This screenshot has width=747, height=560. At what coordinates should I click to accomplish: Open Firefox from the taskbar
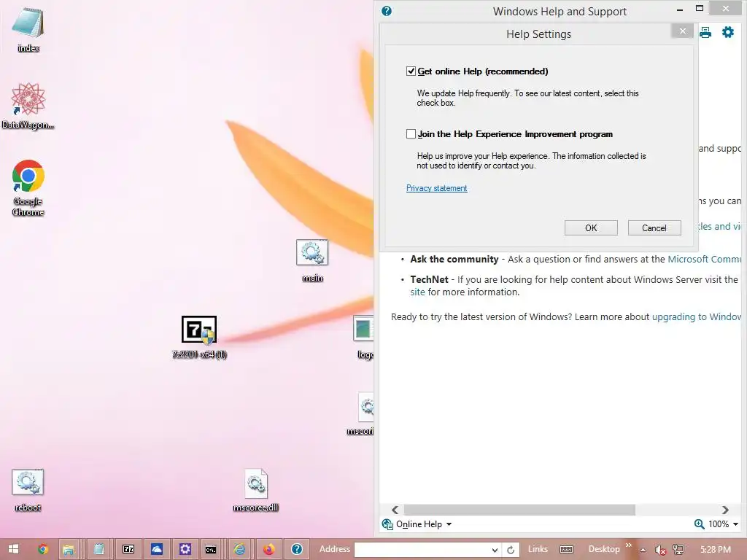pyautogui.click(x=268, y=549)
